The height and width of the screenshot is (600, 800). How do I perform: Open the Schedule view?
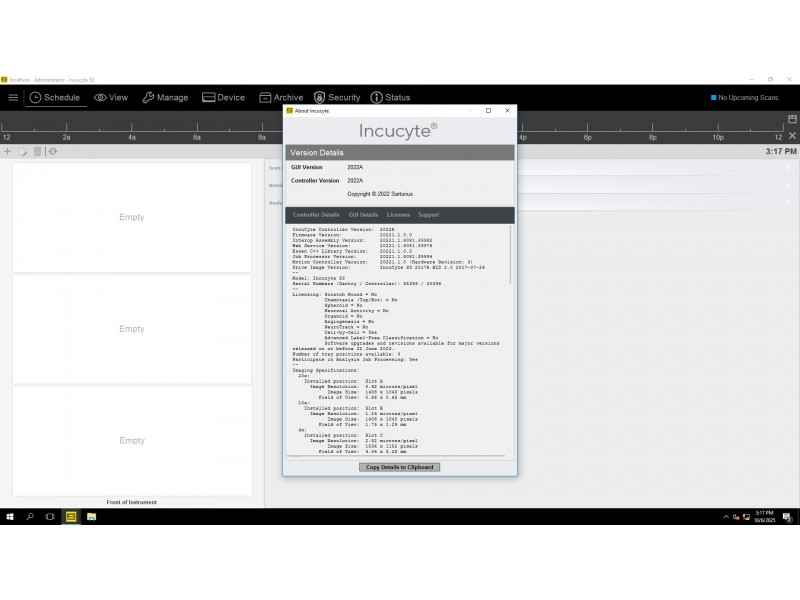[x=55, y=97]
